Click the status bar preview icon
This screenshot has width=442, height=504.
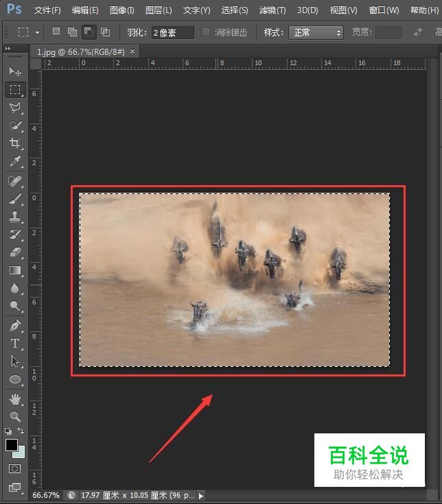71,495
